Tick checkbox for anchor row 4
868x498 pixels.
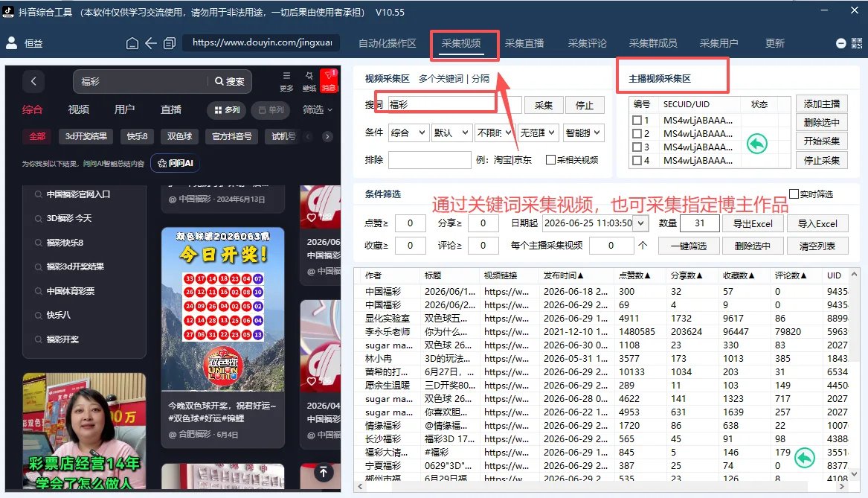[637, 161]
